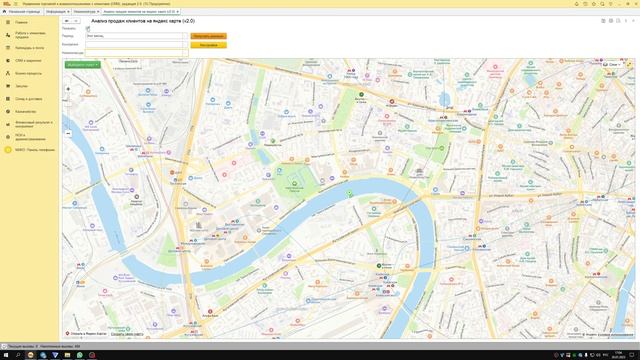Image resolution: width=640 pixels, height=360 pixels.
Task: Open the Главное section in sidebar
Action: click(x=21, y=22)
